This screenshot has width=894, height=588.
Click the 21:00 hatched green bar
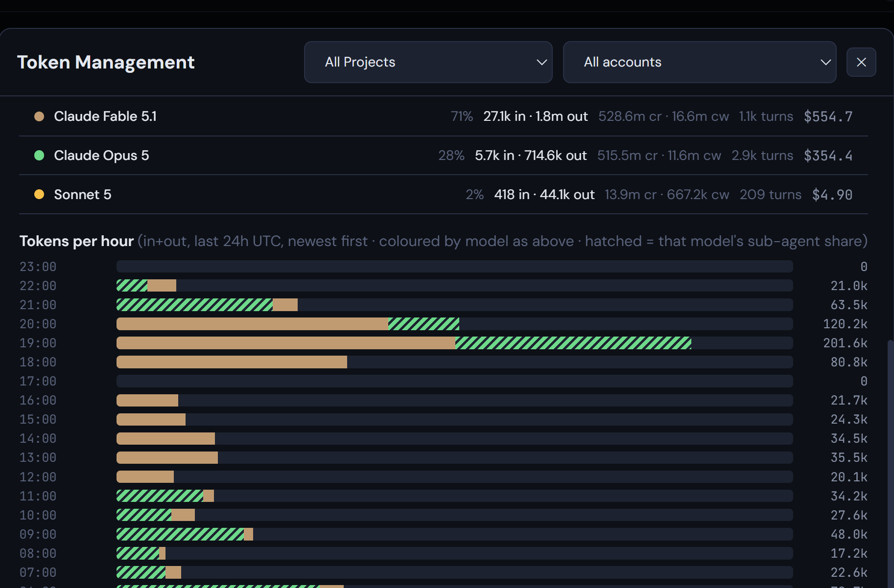194,305
